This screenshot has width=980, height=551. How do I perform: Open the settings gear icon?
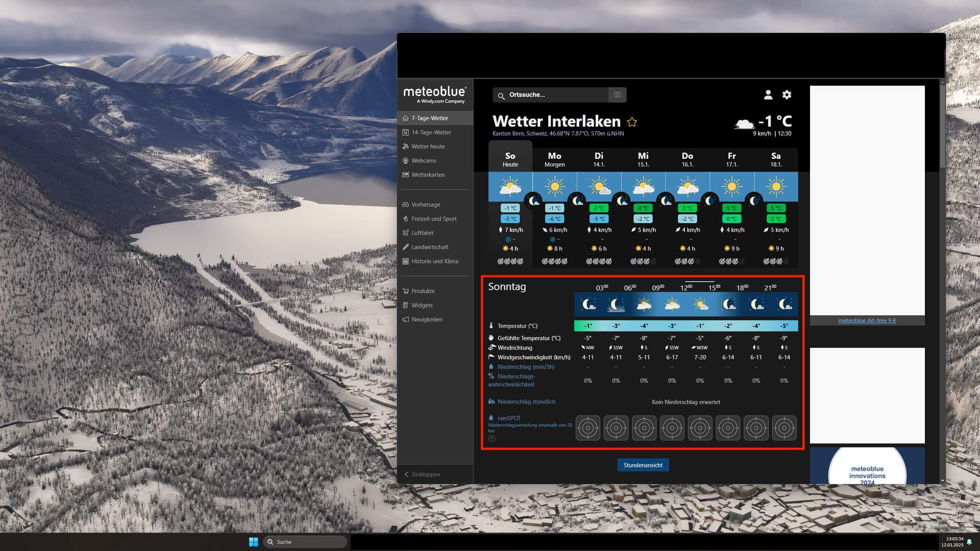(787, 95)
